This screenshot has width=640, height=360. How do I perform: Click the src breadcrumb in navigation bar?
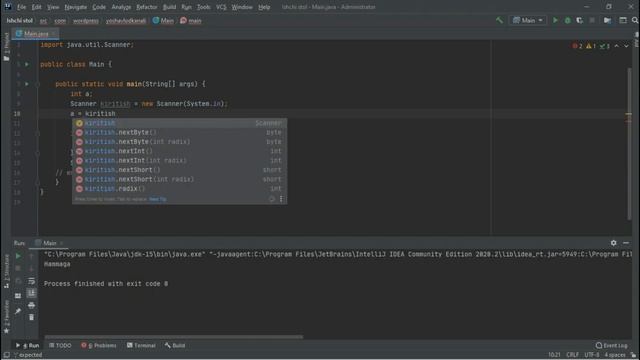pos(43,20)
